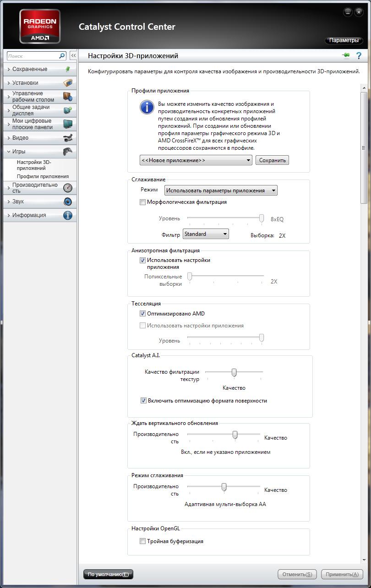Open the Режим сглаживания mode dropdown

221,191
